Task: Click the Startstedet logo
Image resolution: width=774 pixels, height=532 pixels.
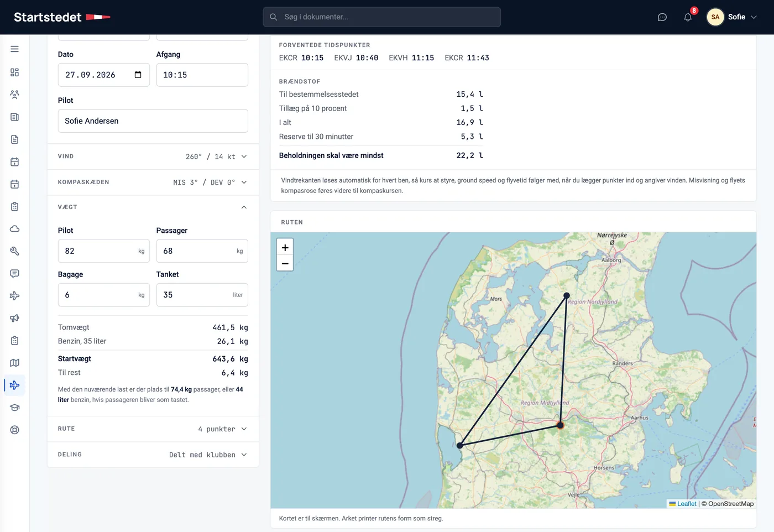Action: [x=62, y=17]
